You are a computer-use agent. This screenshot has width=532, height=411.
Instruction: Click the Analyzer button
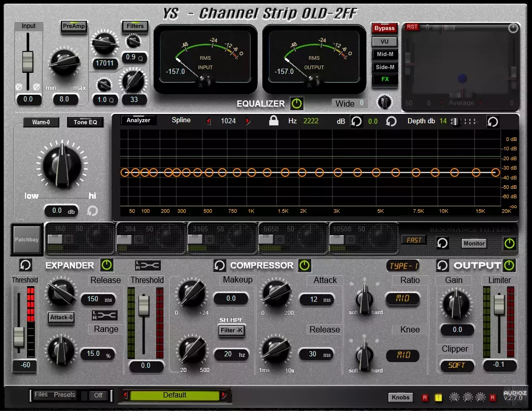click(138, 121)
